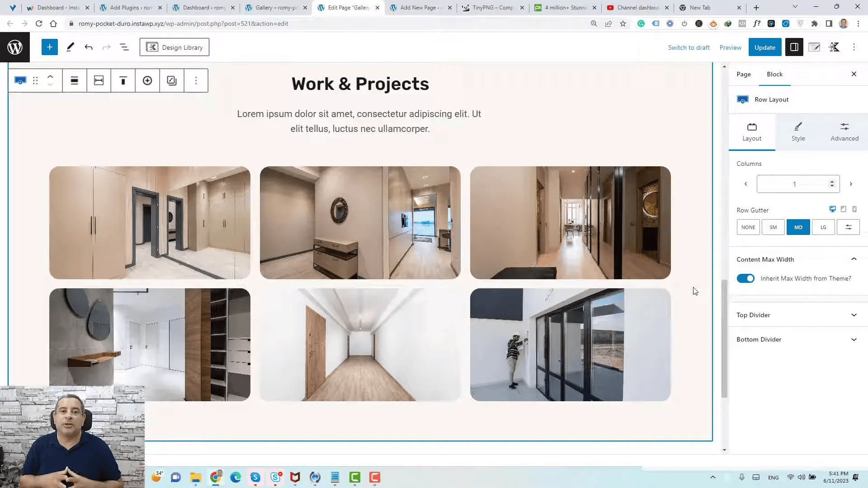Screen dimensions: 868x488
Task: Choose custom Row Gutter sliders option
Action: 848,227
